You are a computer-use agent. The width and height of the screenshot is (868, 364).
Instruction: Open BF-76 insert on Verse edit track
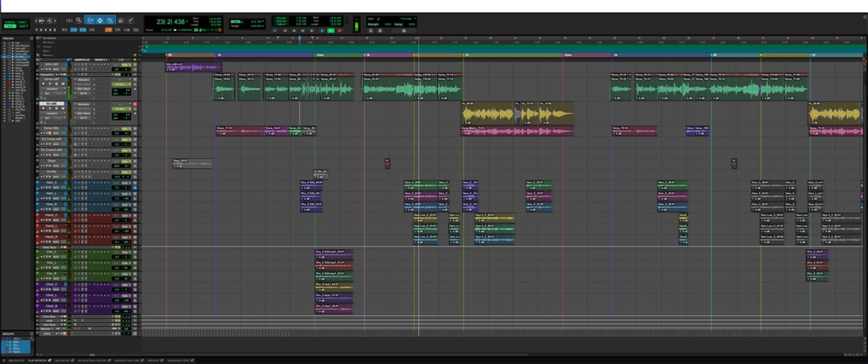point(83,93)
